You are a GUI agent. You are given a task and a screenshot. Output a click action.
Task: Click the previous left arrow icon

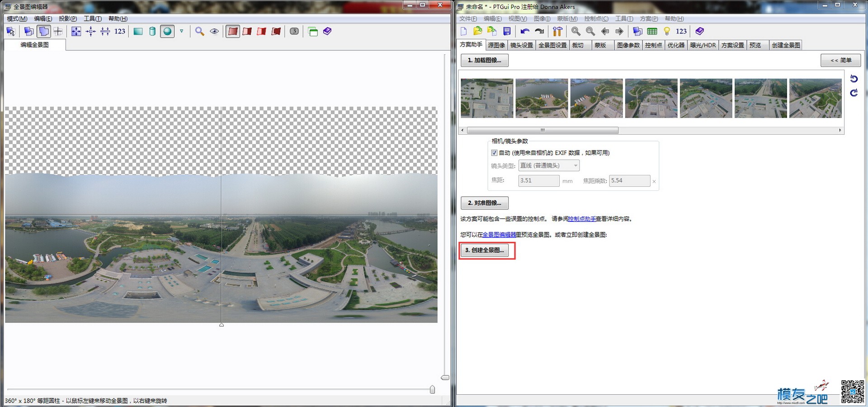coord(605,31)
